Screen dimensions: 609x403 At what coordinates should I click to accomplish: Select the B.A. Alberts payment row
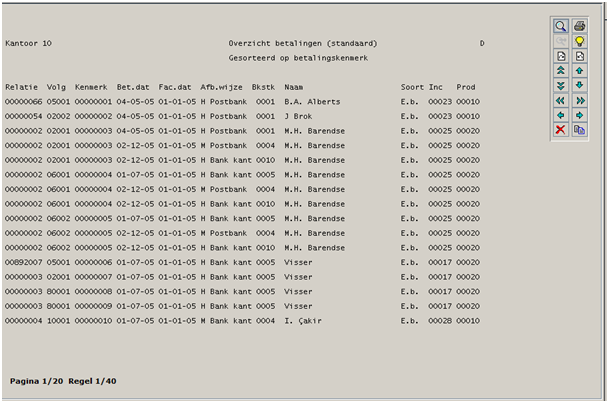tap(300, 102)
